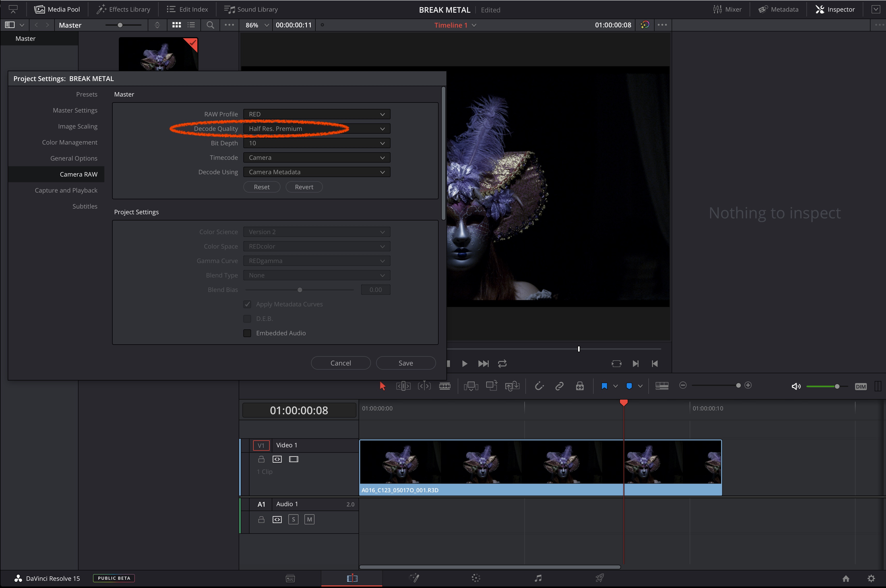Image resolution: width=886 pixels, height=588 pixels.
Task: Click the Overwrite Clip icon
Action: pyautogui.click(x=491, y=386)
